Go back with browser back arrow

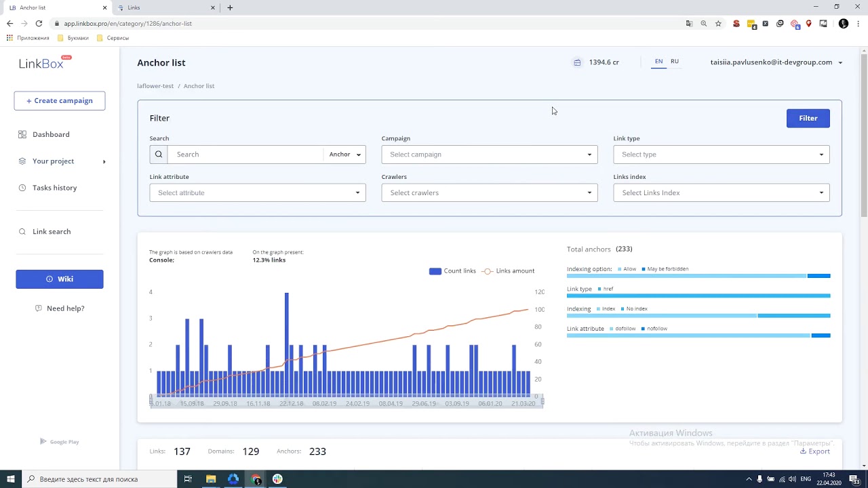pos(9,24)
